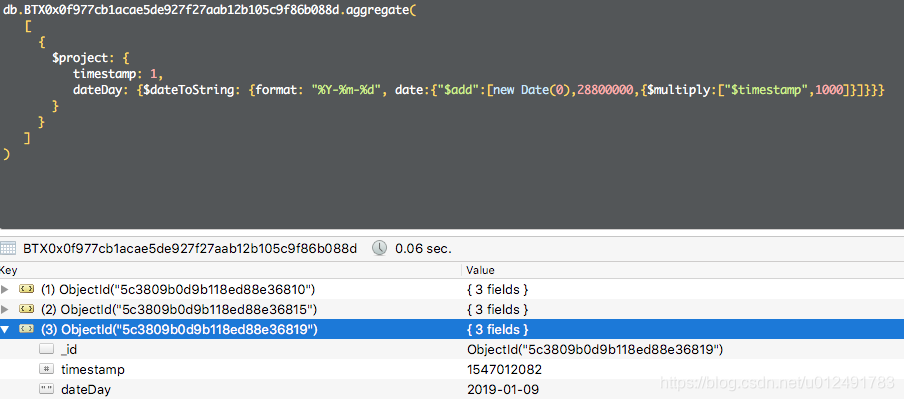Click "new Date(0)" in the query
This screenshot has width=904, height=401.
[x=532, y=90]
